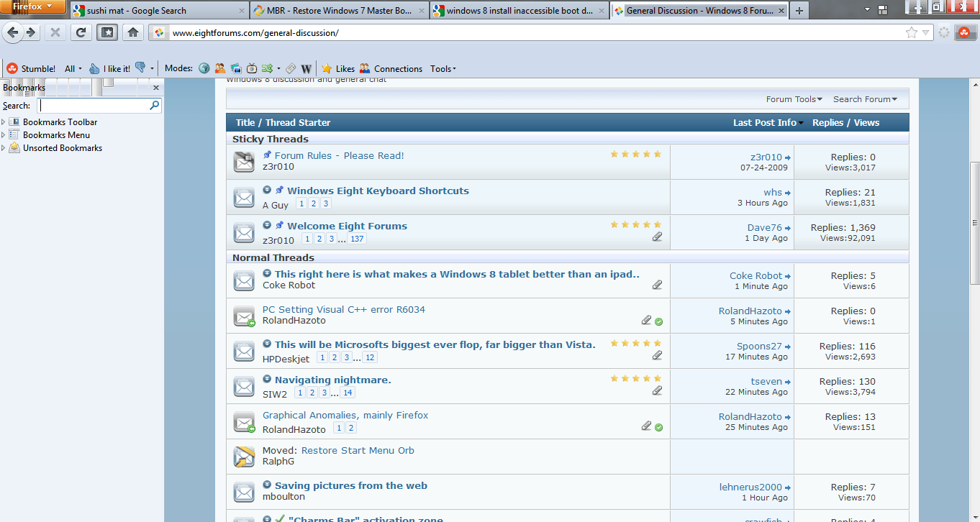Viewport: 980px width, 522px height.
Task: Select the globe web mode icon
Action: coord(204,68)
